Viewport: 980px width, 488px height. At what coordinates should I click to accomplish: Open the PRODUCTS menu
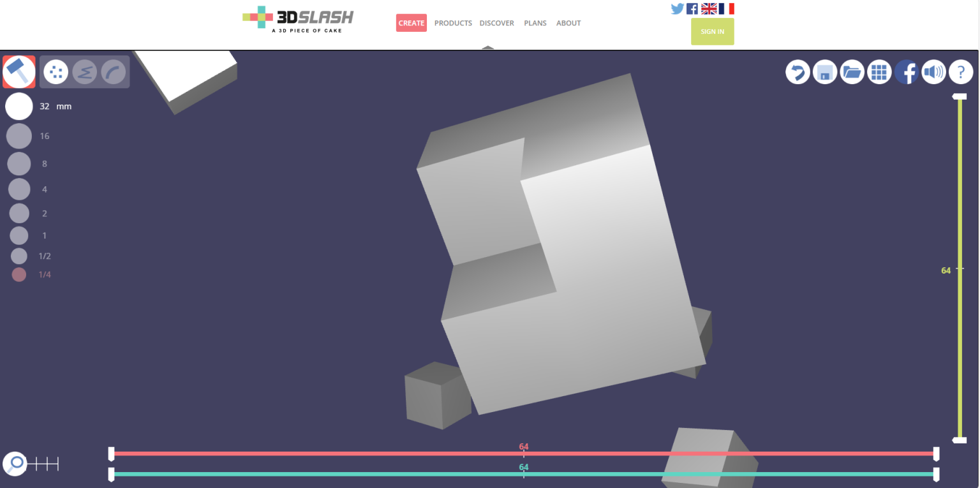[453, 23]
